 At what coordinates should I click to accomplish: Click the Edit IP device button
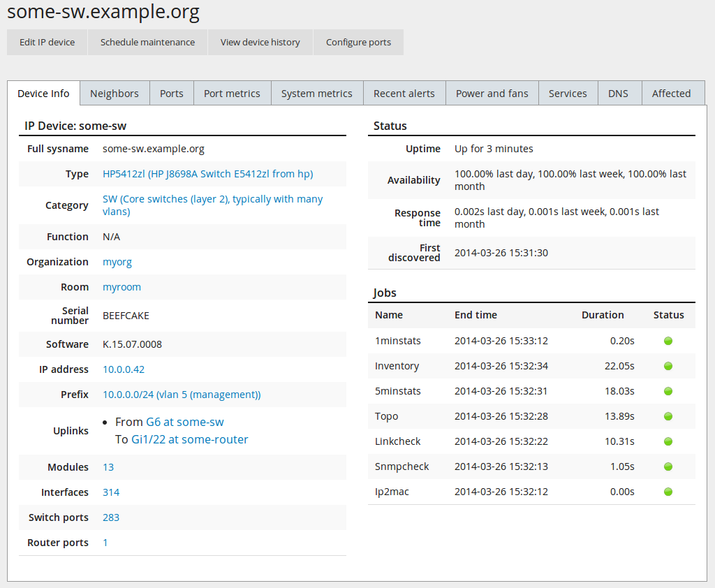coord(47,42)
